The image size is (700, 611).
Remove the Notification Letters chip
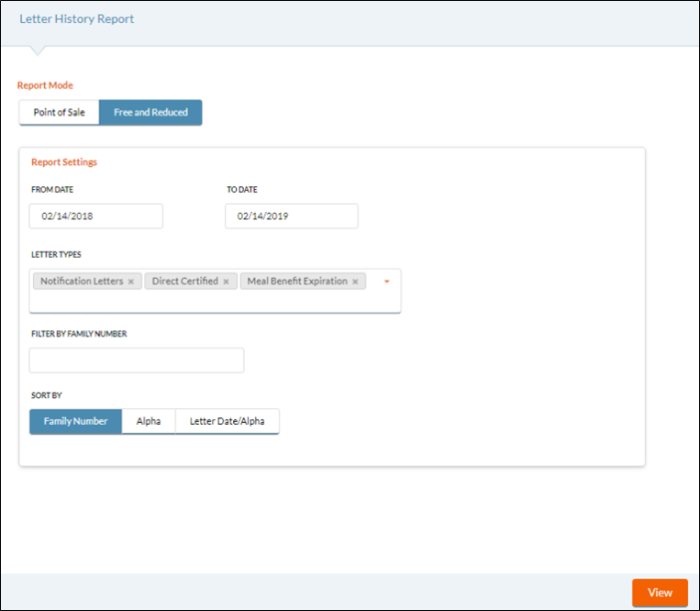[x=131, y=282]
